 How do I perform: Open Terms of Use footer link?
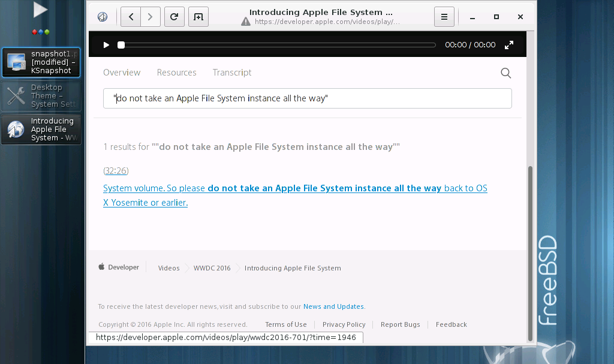pyautogui.click(x=286, y=324)
